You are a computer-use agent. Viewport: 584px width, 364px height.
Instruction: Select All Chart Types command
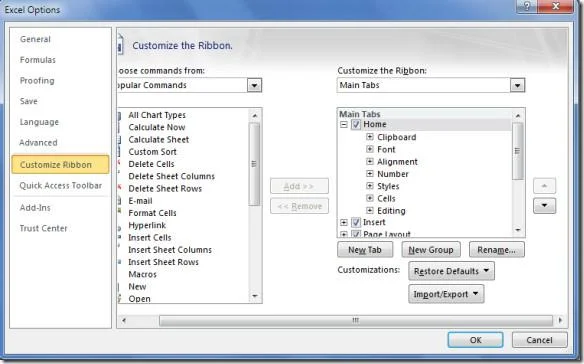[x=157, y=115]
